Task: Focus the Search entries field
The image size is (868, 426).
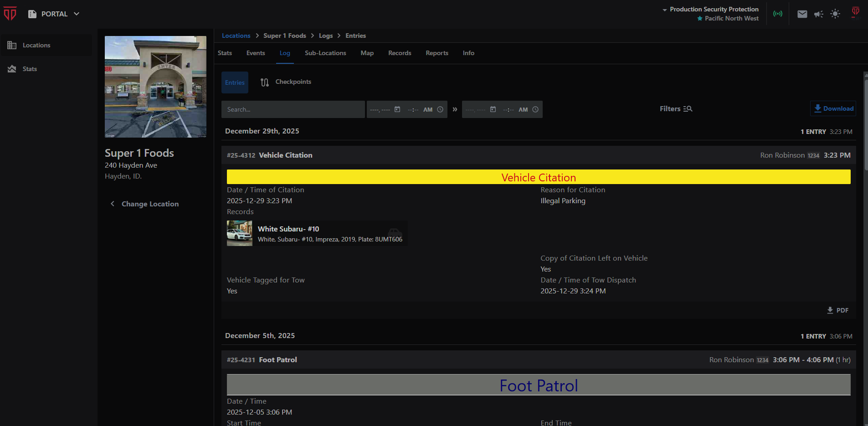Action: tap(293, 109)
